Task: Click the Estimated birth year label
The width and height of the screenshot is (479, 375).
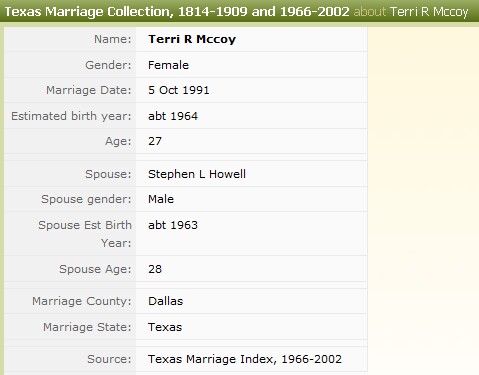Action: tap(71, 116)
